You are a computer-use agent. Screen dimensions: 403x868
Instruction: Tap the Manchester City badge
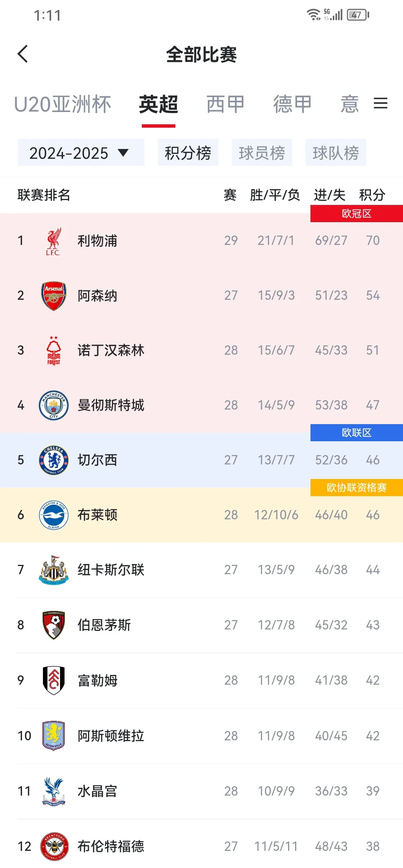coord(53,405)
